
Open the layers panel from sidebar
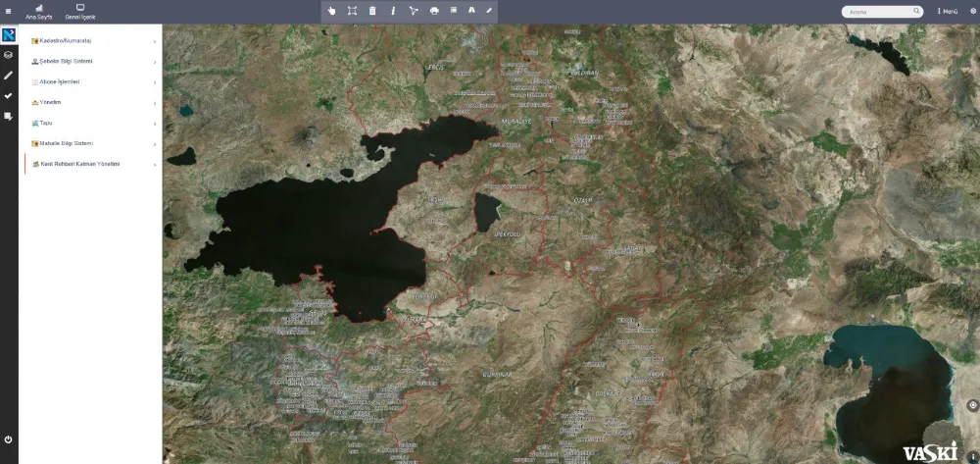point(9,55)
